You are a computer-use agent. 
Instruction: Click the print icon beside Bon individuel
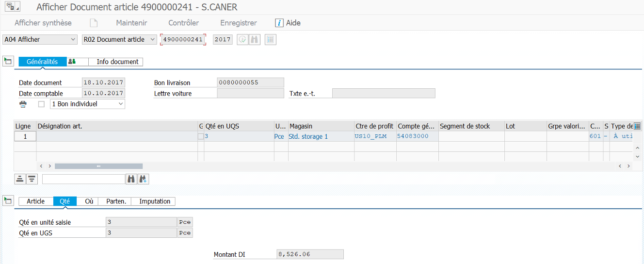point(23,104)
